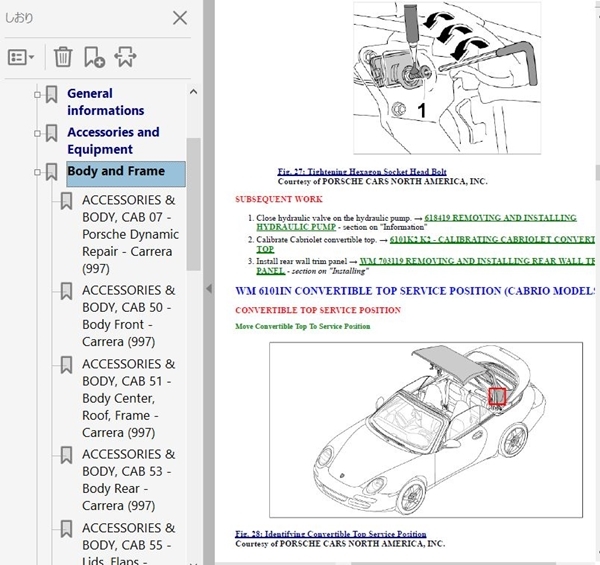Delete the selected bookmark with the trash icon
Viewport: 600px width, 565px height.
63,57
